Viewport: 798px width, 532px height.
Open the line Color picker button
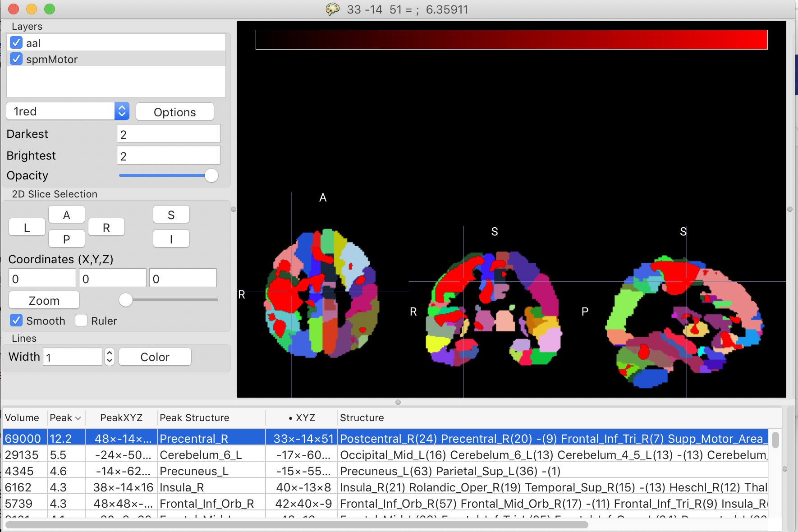click(155, 357)
